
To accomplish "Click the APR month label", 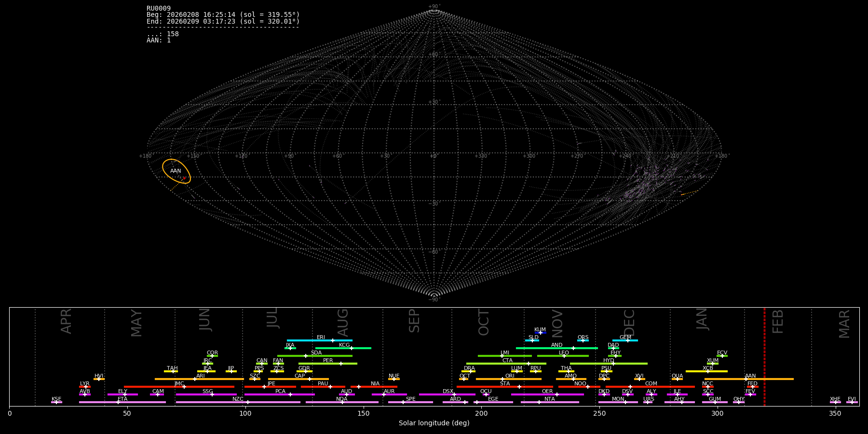I will (66, 321).
